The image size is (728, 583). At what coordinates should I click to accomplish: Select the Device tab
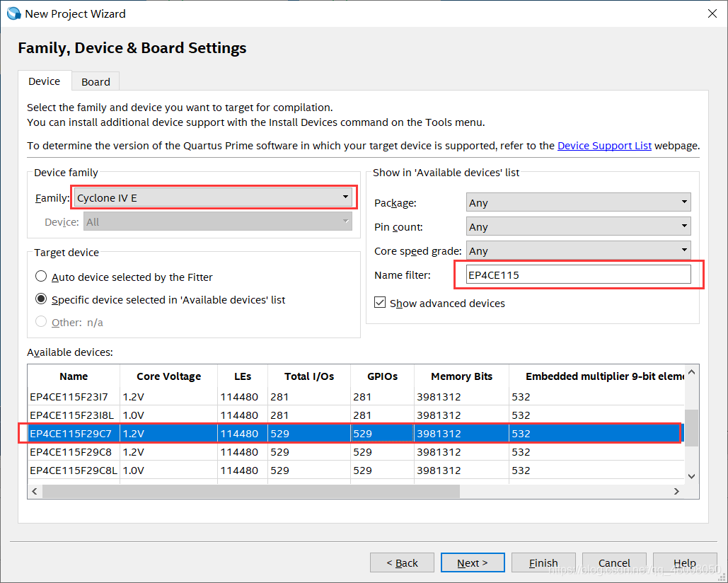tap(44, 81)
